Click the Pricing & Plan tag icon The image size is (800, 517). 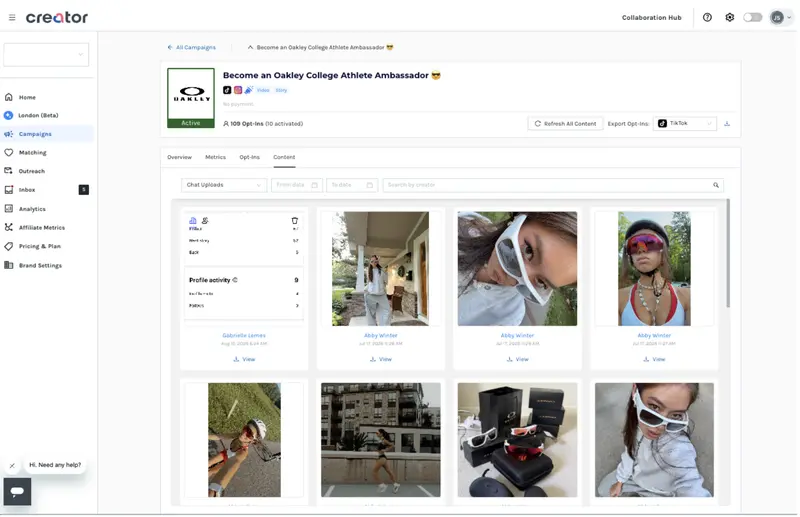[x=9, y=246]
